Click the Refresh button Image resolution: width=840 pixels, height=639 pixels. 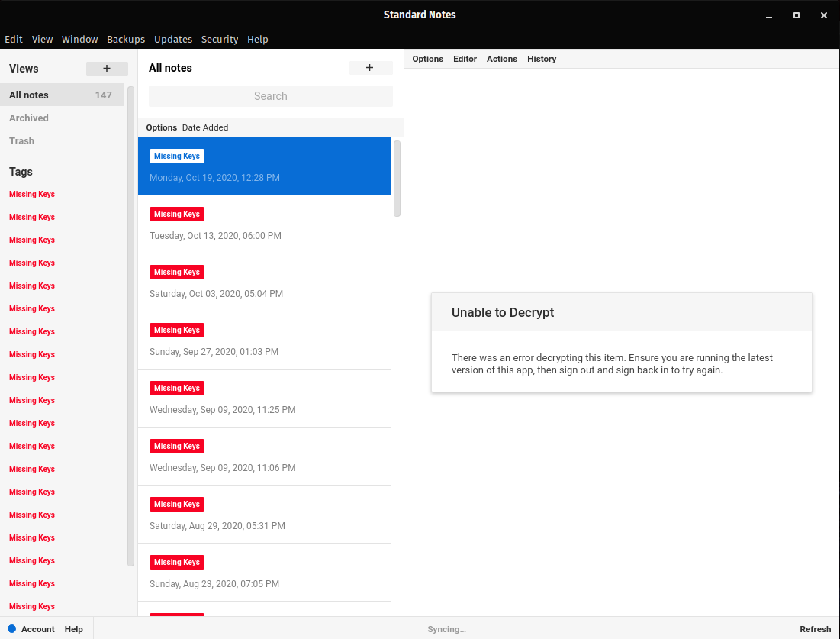tap(816, 629)
